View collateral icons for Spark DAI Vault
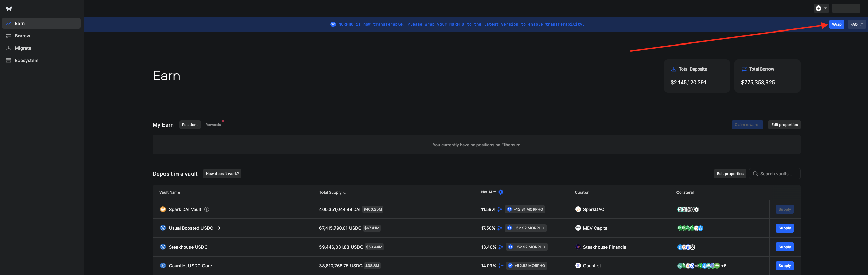Screen dimensions: 868x275 coord(688,209)
